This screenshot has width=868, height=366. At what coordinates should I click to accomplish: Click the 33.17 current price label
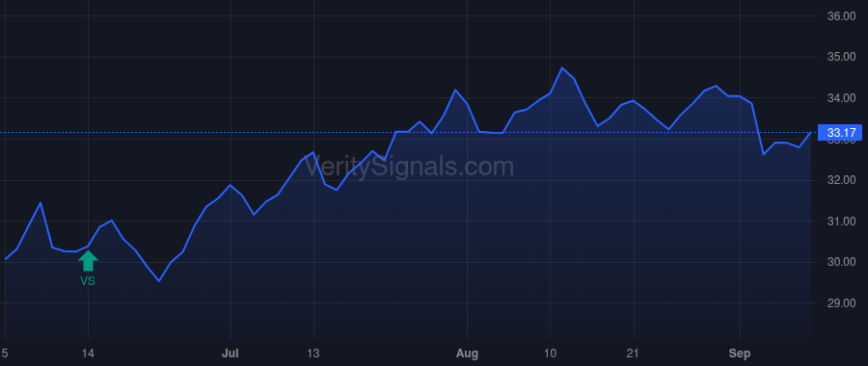(841, 133)
